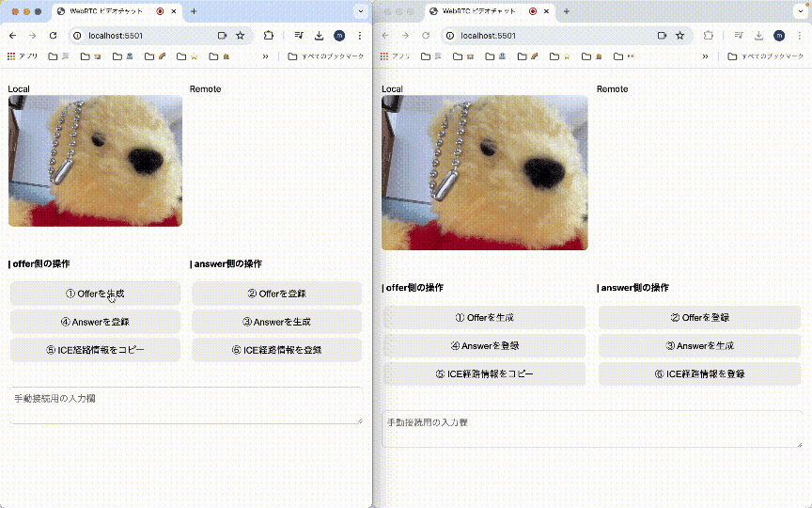
Task: Go back in the left browser window
Action: click(x=13, y=36)
